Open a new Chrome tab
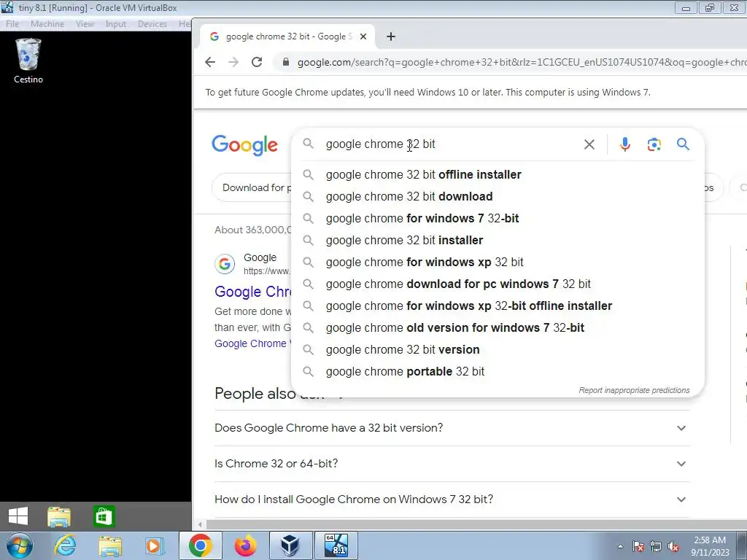This screenshot has height=560, width=747. pos(391,36)
